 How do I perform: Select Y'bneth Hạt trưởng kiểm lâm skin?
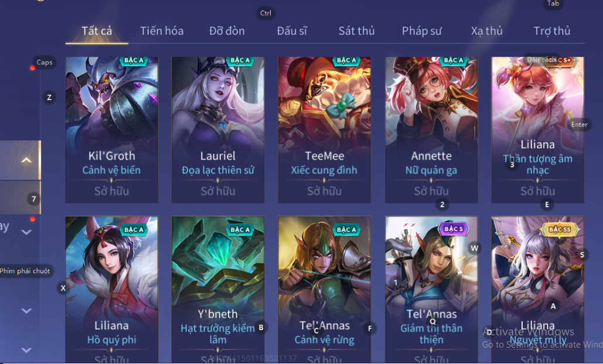click(217, 290)
